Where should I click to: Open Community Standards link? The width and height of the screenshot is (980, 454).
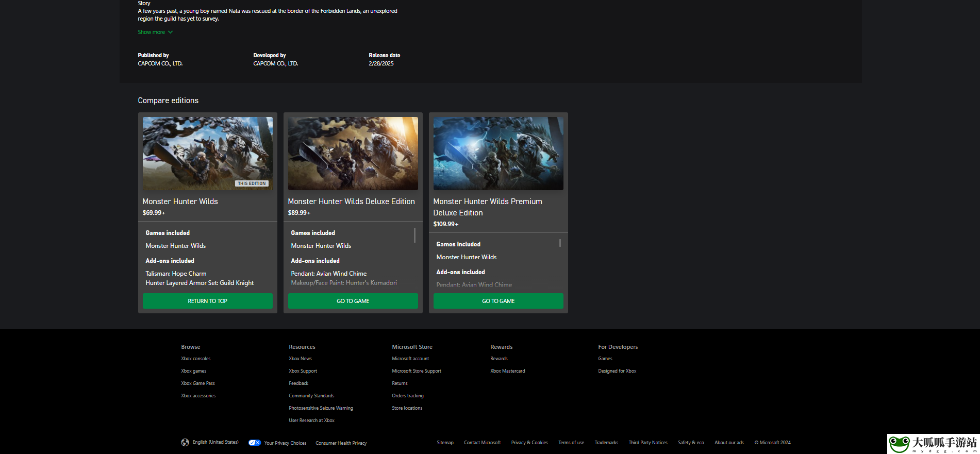point(311,396)
